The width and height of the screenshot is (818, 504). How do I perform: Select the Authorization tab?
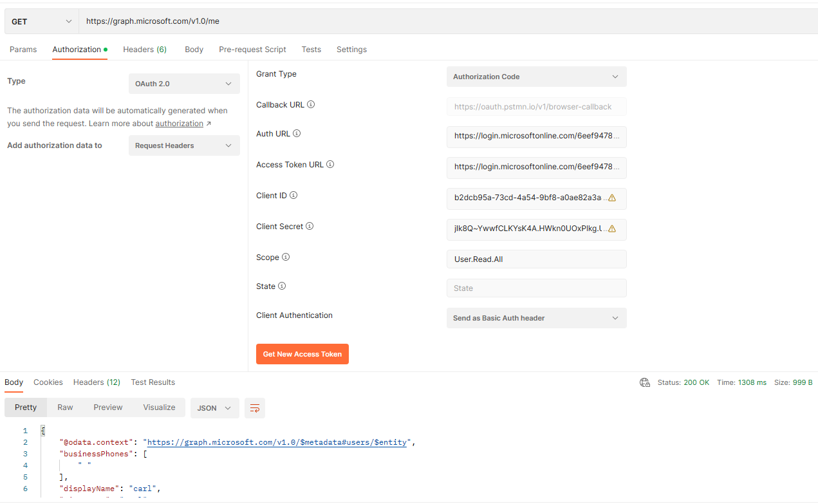(80, 50)
